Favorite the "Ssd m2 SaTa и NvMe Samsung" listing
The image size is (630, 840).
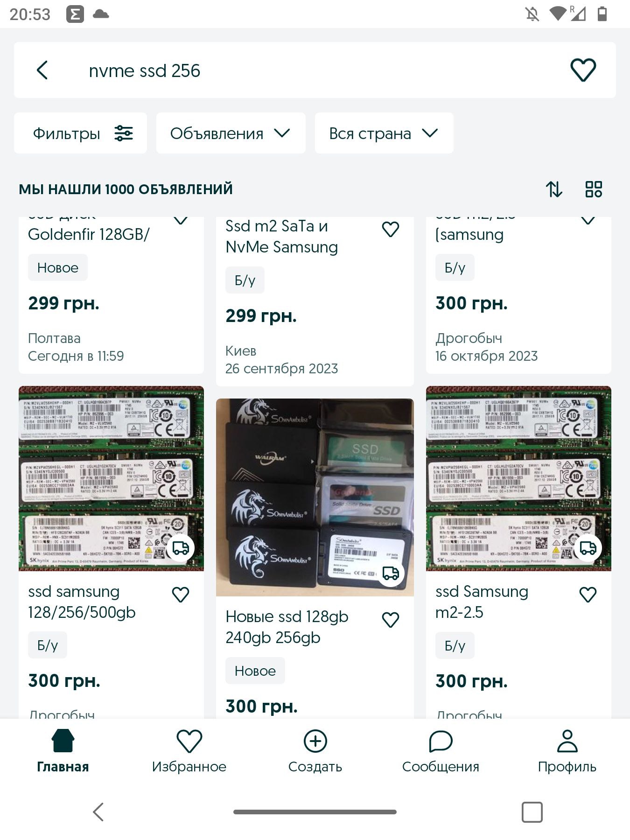point(391,229)
